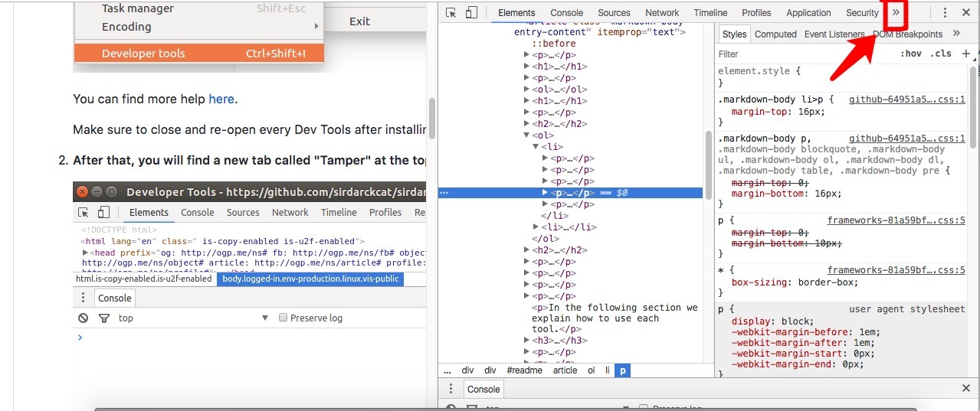This screenshot has height=411, width=980.
Task: Open the DevTools three-dot customize menu
Action: [945, 13]
